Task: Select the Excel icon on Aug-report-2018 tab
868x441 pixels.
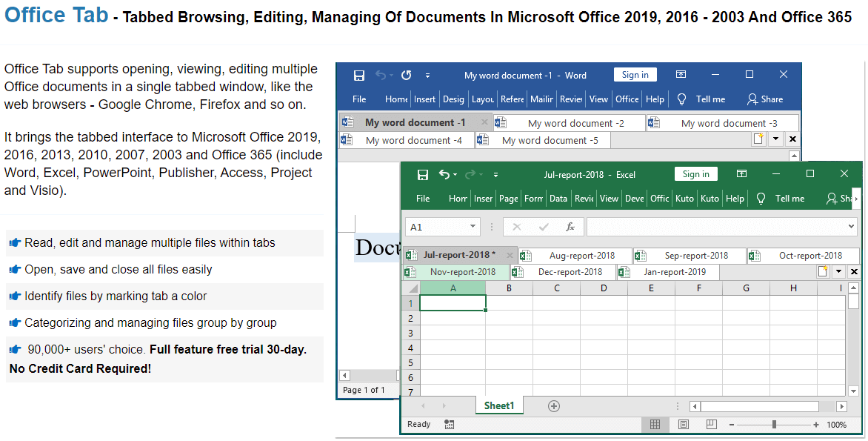Action: (x=526, y=255)
